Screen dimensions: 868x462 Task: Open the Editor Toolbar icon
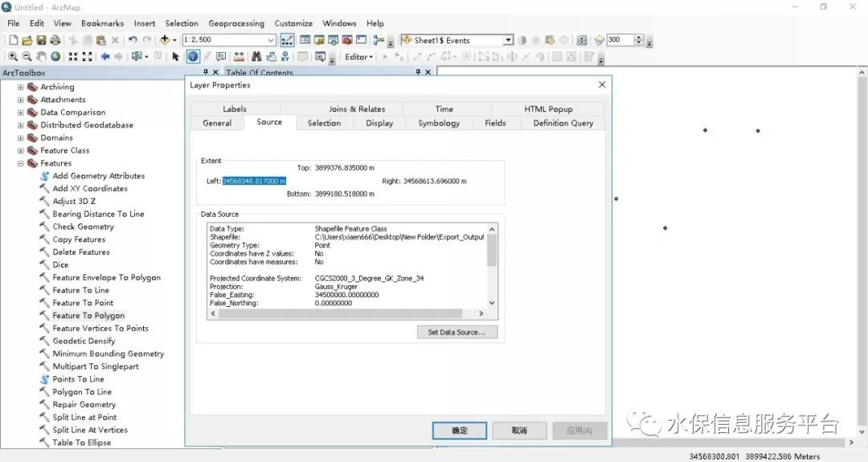(x=287, y=40)
